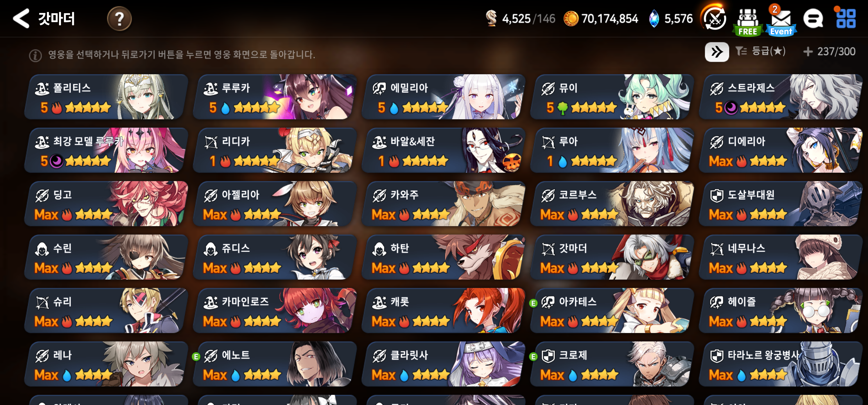Expand hero slots with plus 237/300
This screenshot has width=868, height=405.
click(x=829, y=51)
